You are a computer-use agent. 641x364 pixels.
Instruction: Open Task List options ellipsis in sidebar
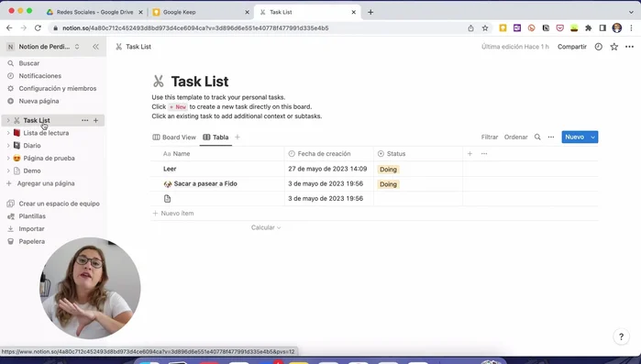[x=84, y=120]
